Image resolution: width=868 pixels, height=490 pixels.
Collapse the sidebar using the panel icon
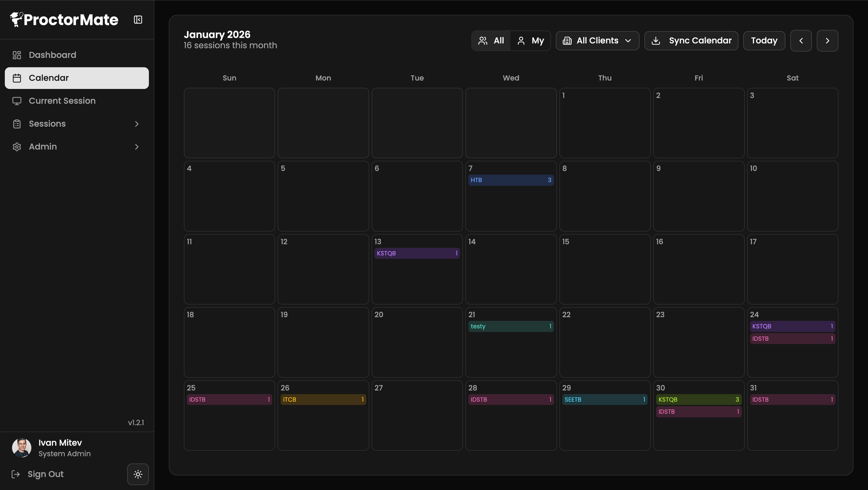[138, 20]
